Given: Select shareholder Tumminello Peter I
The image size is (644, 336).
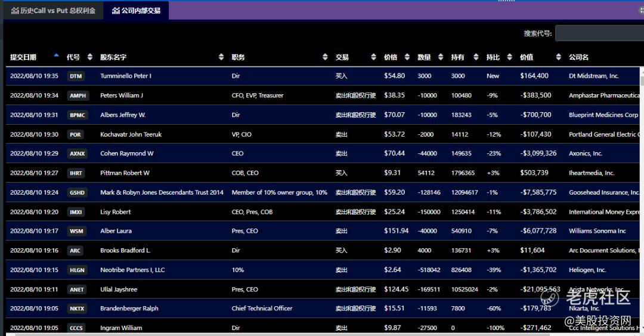Looking at the screenshot, I should [x=126, y=76].
